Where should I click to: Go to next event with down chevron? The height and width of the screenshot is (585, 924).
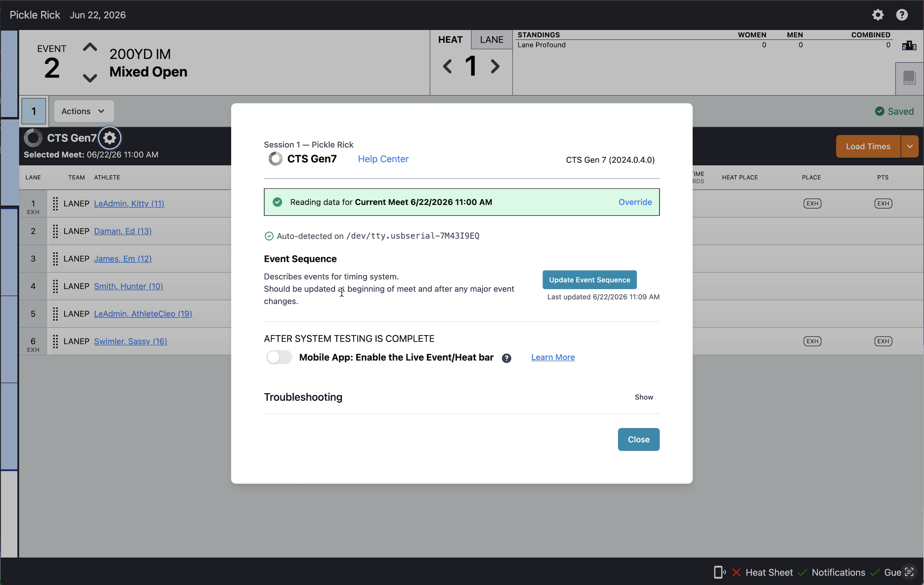coord(90,78)
